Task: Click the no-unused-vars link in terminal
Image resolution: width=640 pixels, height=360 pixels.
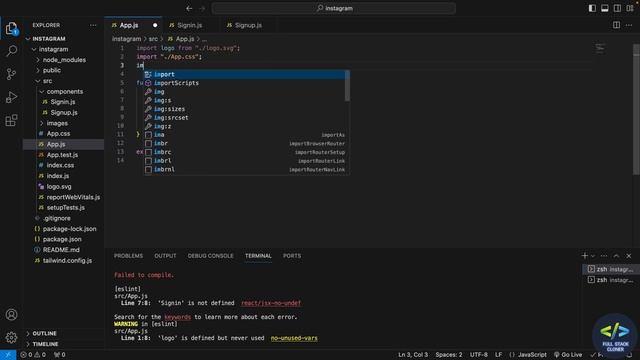Action: coord(294,338)
